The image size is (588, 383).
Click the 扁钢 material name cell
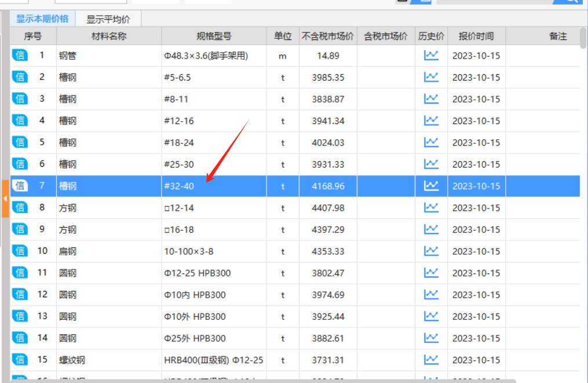109,251
